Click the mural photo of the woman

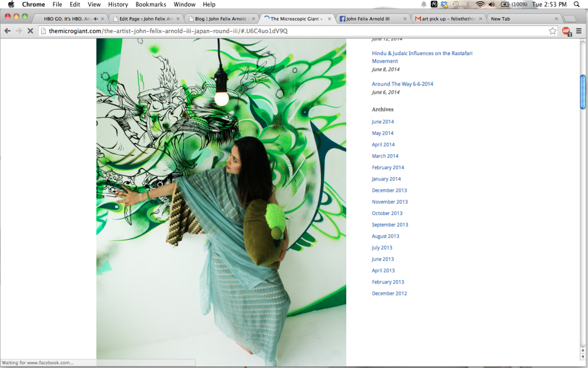point(221,202)
